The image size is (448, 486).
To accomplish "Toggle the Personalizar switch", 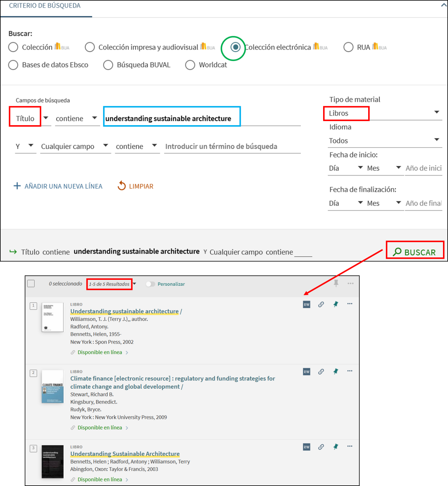I will pyautogui.click(x=150, y=284).
